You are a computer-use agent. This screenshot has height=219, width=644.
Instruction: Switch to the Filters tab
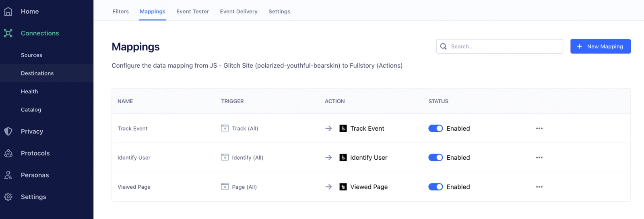click(x=121, y=11)
